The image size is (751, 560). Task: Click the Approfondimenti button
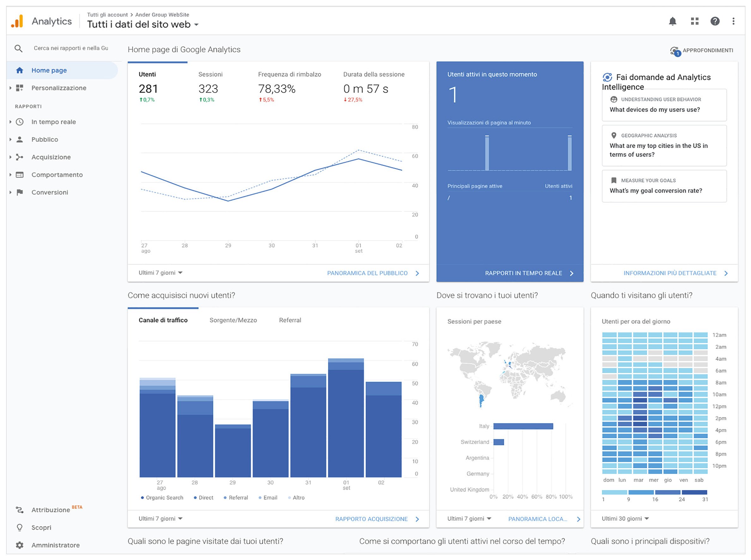coord(702,51)
